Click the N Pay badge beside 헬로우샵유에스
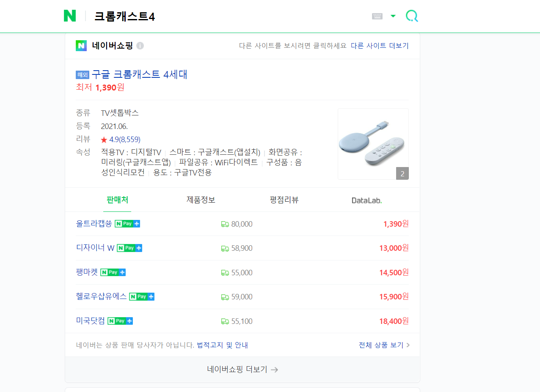540x392 pixels. (142, 297)
